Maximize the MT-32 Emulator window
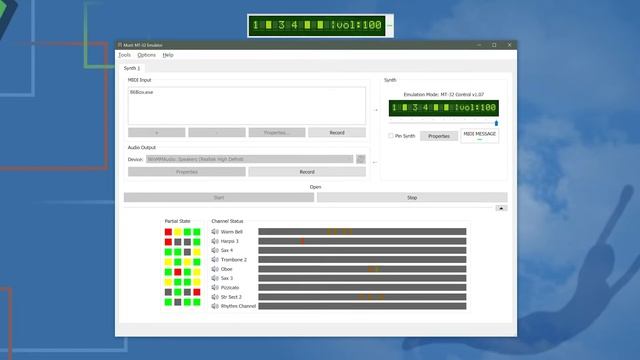The height and width of the screenshot is (360, 640). click(x=494, y=45)
